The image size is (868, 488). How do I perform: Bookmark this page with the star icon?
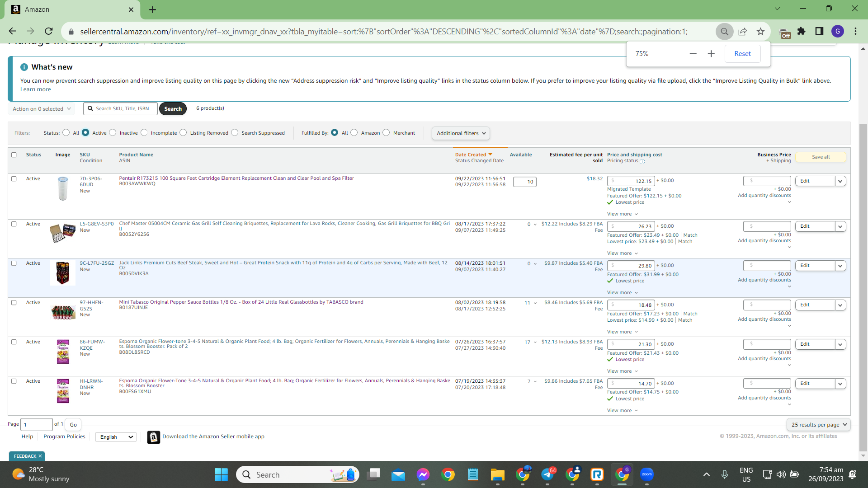click(x=760, y=32)
